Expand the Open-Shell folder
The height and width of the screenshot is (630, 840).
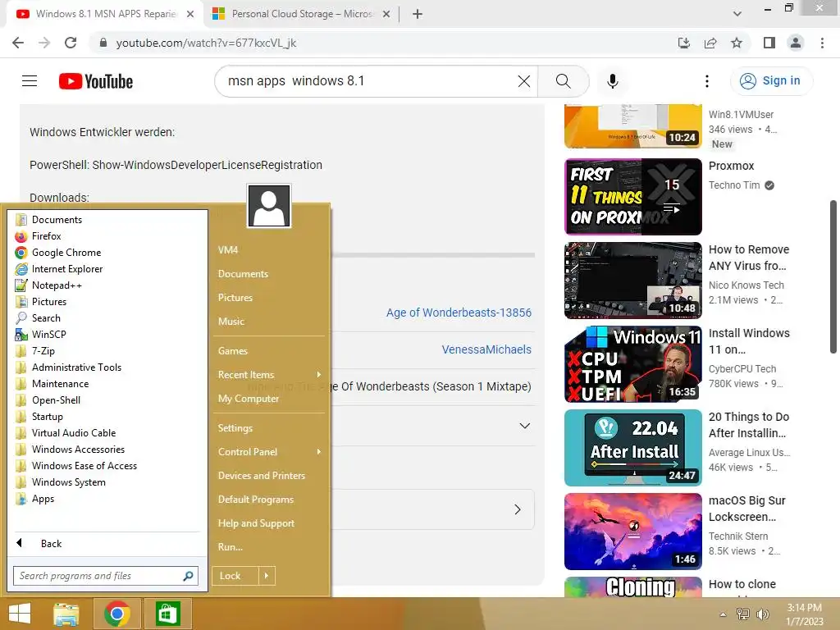[56, 400]
